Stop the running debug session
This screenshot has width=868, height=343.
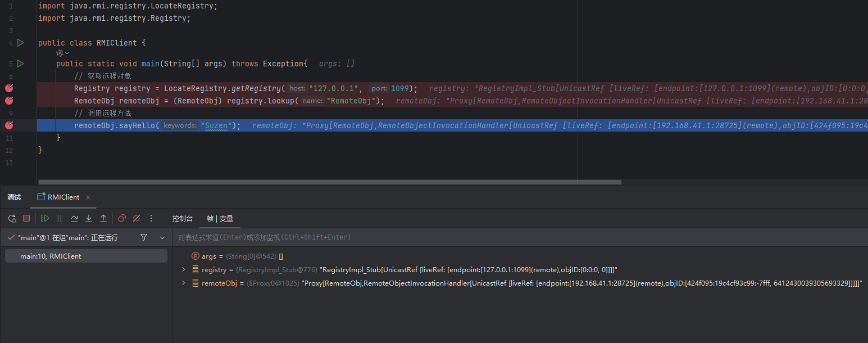26,218
